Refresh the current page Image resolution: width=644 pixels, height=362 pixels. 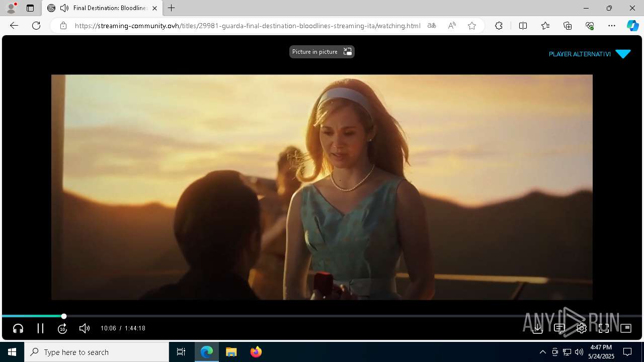tap(36, 26)
